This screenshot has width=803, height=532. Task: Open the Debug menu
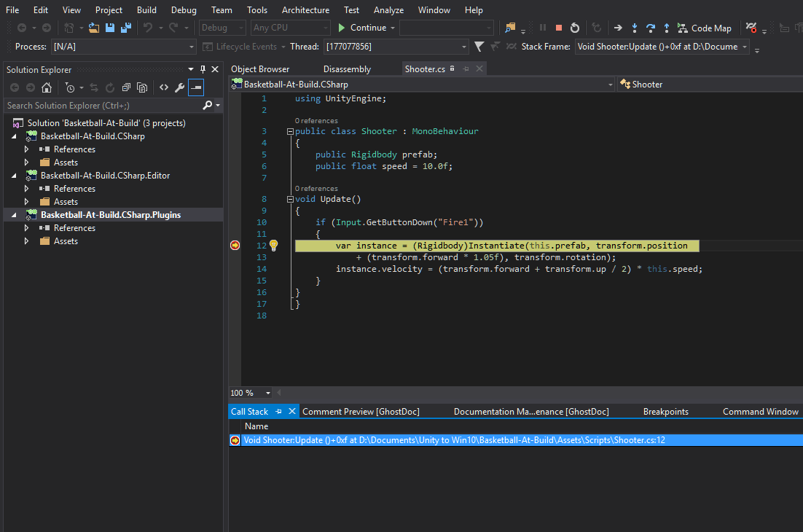pyautogui.click(x=183, y=9)
